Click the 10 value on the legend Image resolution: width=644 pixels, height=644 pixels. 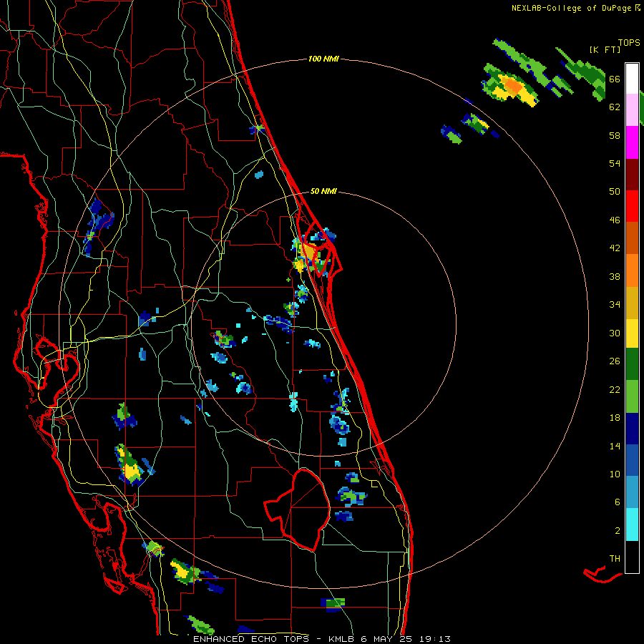pos(615,474)
